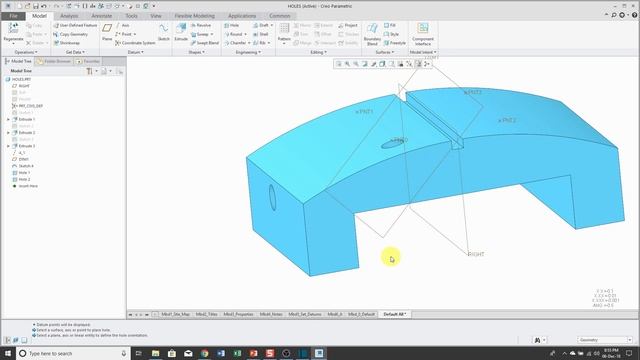Screen dimensions: 640x360
Task: Open the Geometry selection filter combo box
Action: (605, 340)
